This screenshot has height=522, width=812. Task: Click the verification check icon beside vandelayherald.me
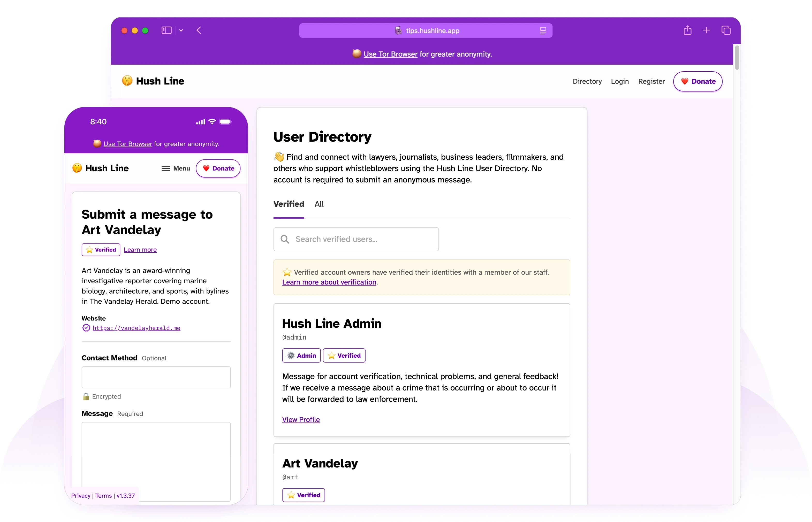pos(86,328)
